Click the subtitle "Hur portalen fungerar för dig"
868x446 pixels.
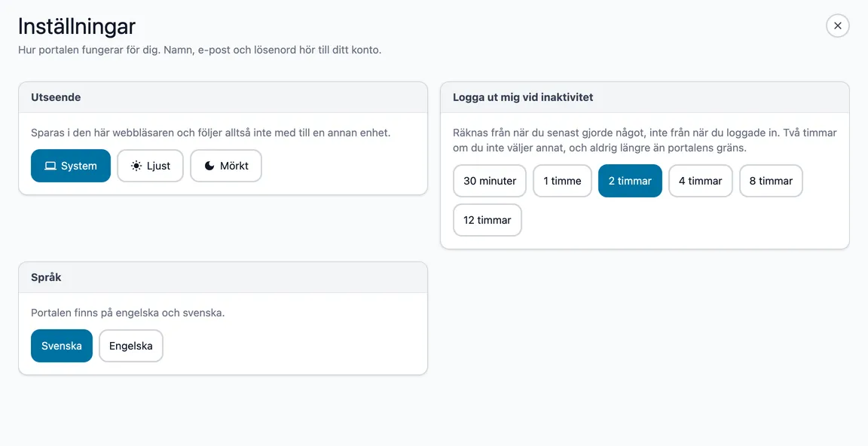(x=200, y=50)
